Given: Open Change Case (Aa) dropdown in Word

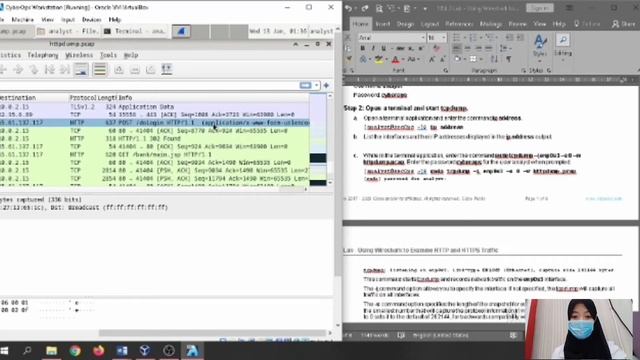Looking at the screenshot, I should pyautogui.click(x=413, y=60).
